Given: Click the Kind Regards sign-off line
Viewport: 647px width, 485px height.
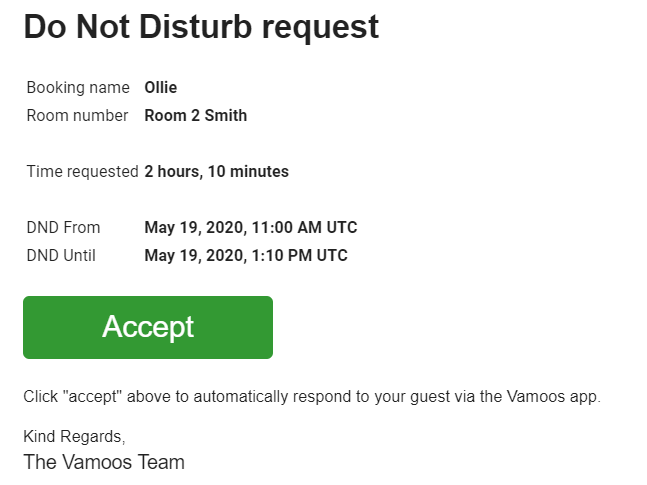Looking at the screenshot, I should tap(74, 437).
